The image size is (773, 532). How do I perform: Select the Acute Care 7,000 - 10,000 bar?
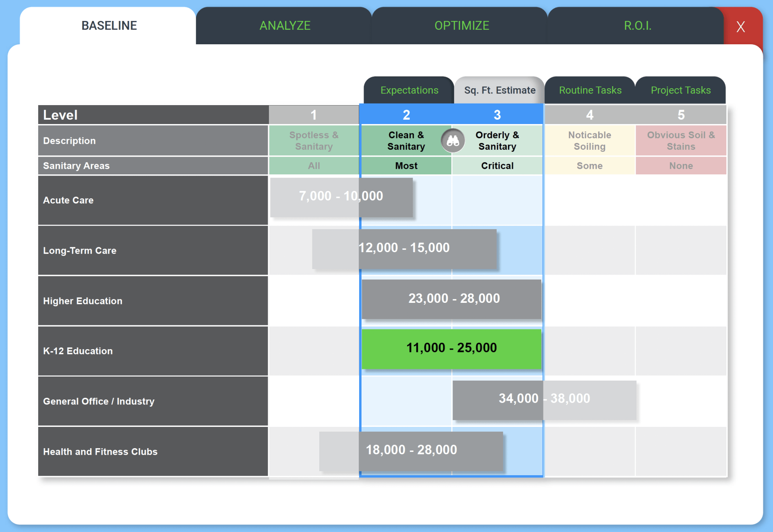click(341, 197)
